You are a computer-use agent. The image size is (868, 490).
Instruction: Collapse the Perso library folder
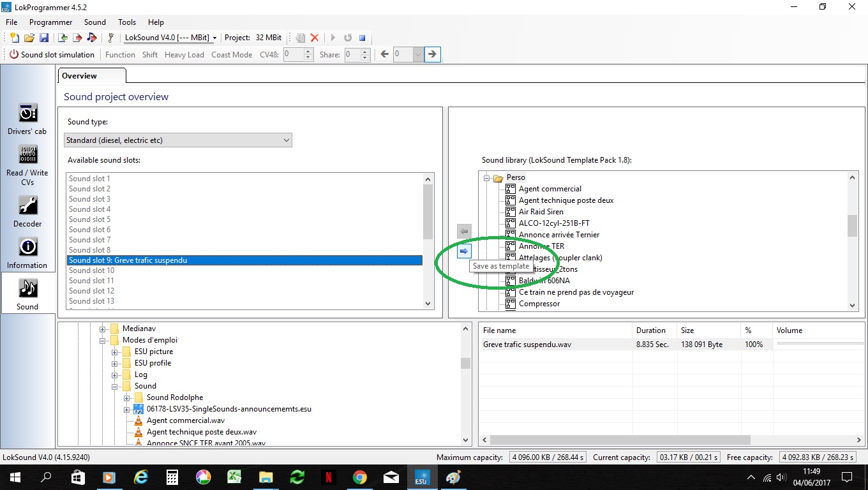pos(487,177)
